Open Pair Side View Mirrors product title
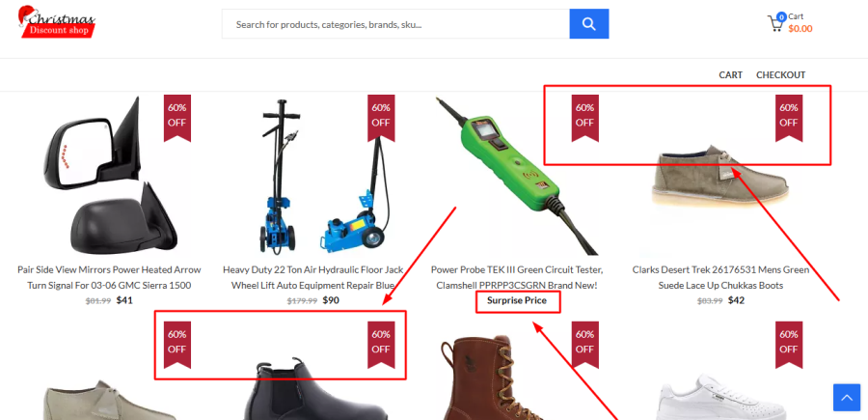Screen dimensions: 868x420 click(x=109, y=278)
